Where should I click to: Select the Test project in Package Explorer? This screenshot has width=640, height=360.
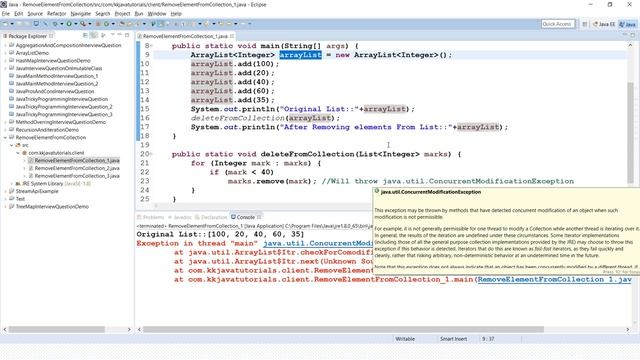(20, 199)
